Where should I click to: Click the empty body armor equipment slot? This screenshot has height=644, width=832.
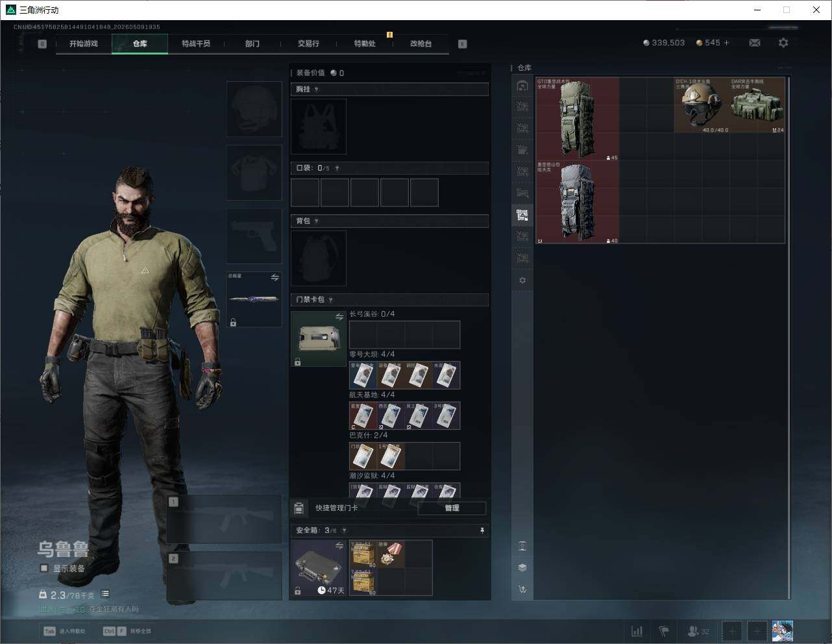click(x=254, y=173)
